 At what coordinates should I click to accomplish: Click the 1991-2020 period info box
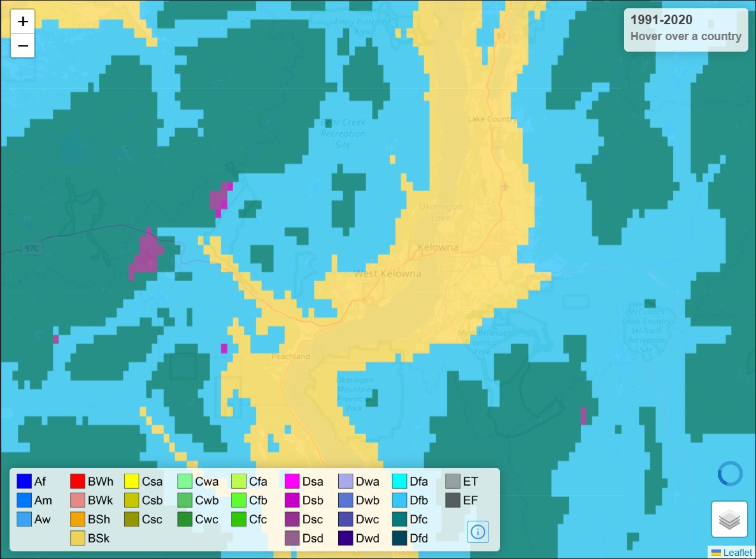pyautogui.click(x=685, y=28)
